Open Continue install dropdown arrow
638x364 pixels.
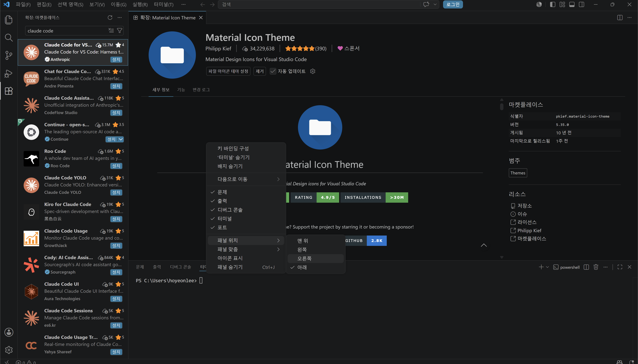[121, 139]
